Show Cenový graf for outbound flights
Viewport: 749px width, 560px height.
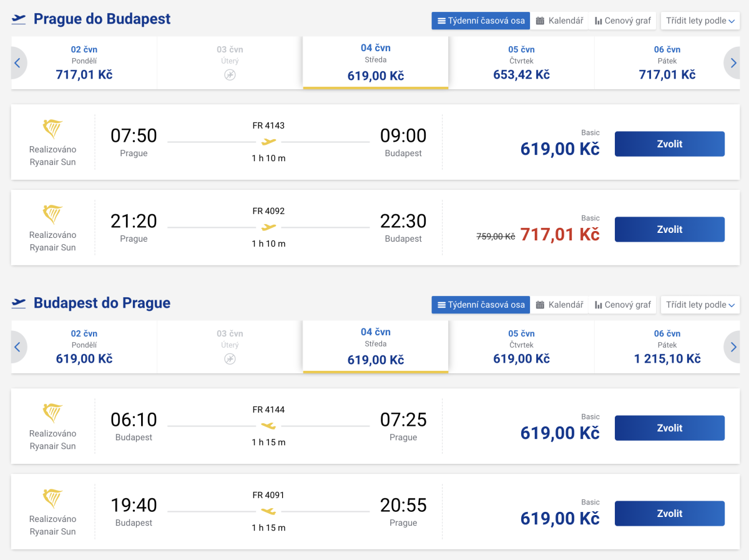click(x=622, y=21)
